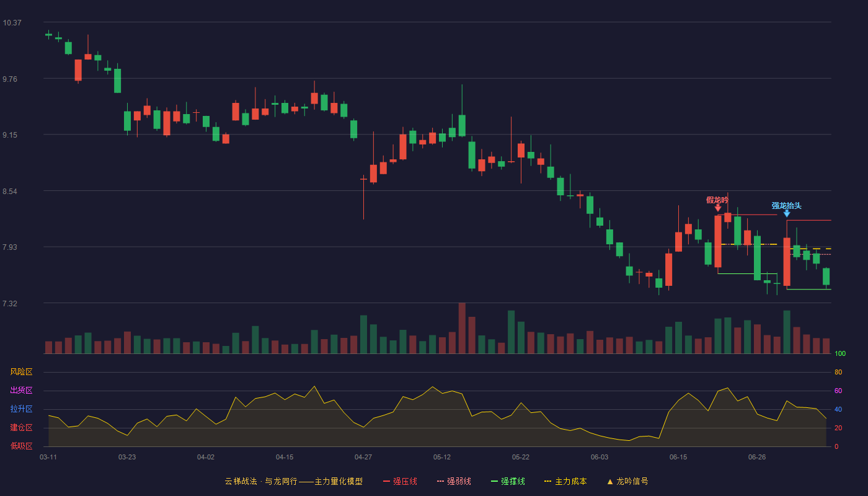
Task: Click the 03-11 date label
Action: pyautogui.click(x=48, y=457)
